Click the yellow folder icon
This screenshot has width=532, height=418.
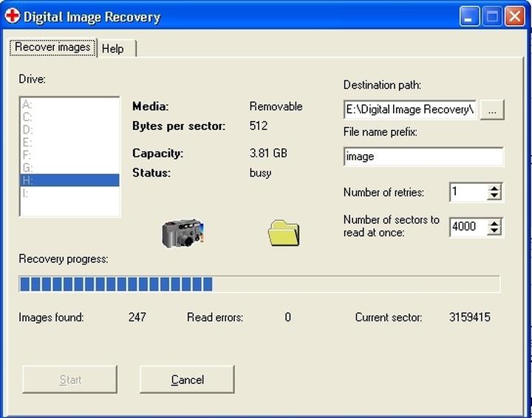pos(284,233)
